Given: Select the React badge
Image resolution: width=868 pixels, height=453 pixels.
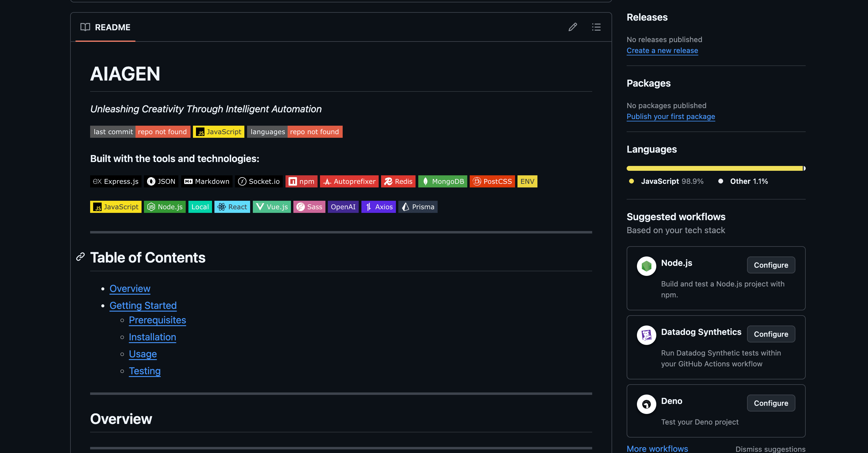Looking at the screenshot, I should click(232, 207).
